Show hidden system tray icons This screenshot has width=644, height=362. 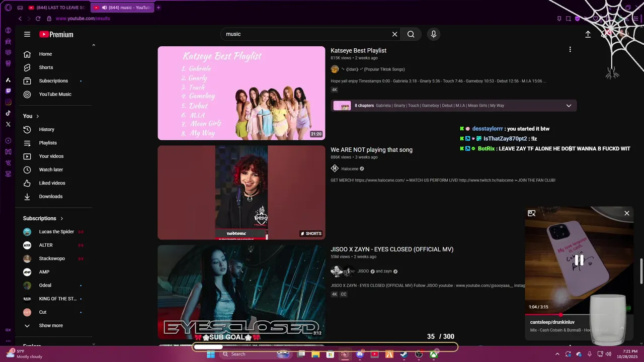pyautogui.click(x=557, y=354)
